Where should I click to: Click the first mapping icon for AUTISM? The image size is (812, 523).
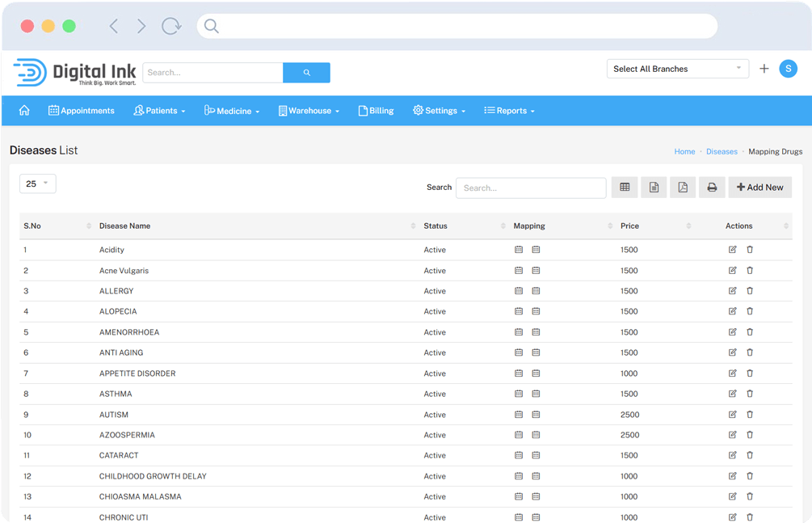[x=519, y=415]
